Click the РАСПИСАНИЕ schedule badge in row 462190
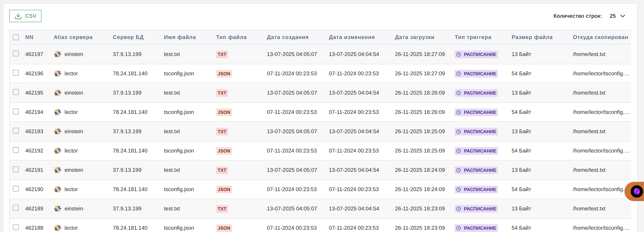This screenshot has height=232, width=644. pyautogui.click(x=476, y=190)
